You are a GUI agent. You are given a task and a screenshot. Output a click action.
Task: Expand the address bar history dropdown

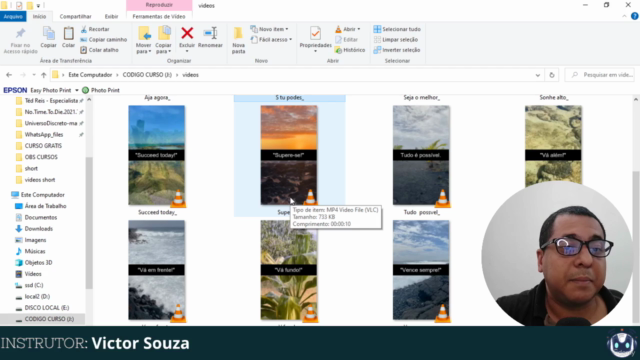pos(538,75)
